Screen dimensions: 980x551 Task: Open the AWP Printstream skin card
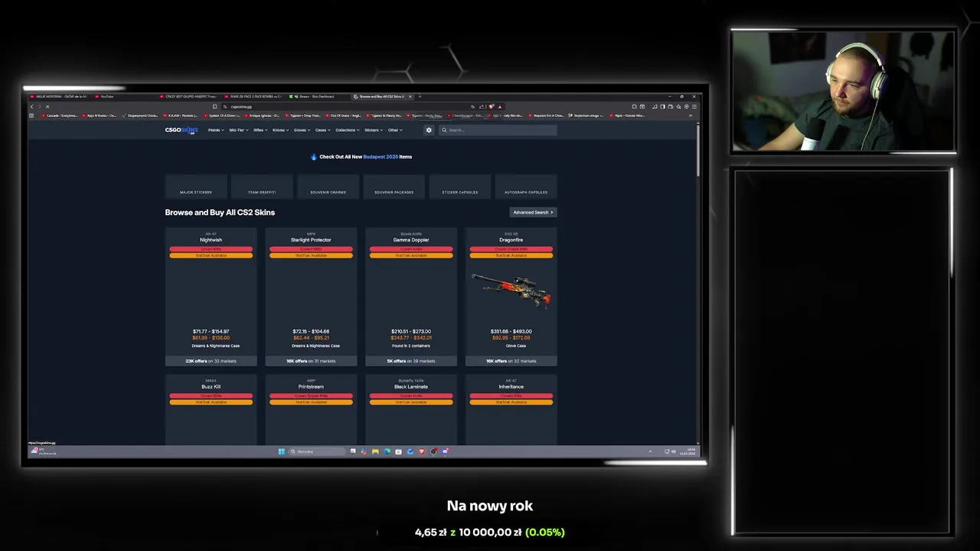pos(311,410)
